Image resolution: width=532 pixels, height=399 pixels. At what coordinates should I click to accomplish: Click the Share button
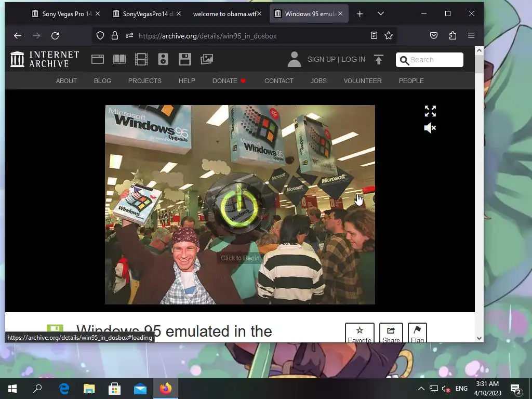point(391,333)
